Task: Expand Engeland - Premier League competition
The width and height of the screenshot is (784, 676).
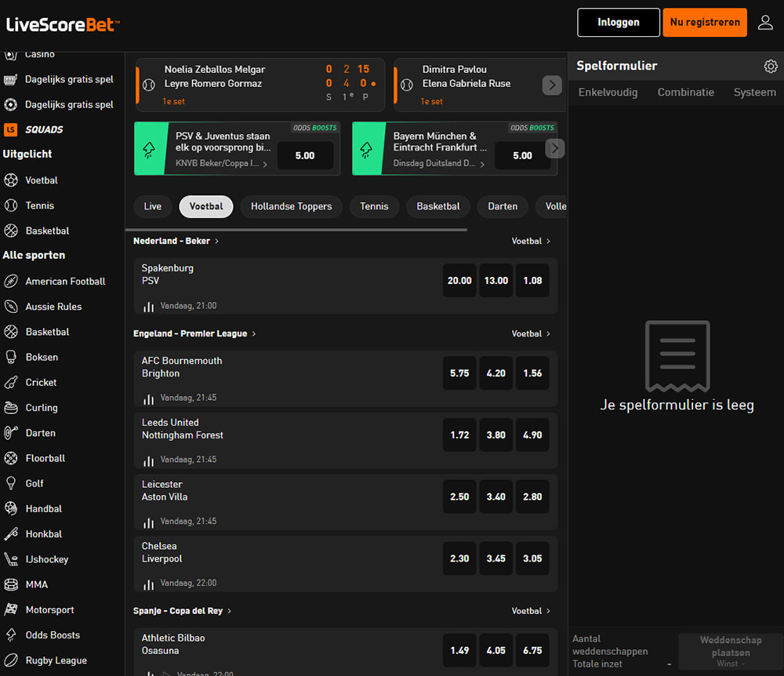Action: [194, 333]
